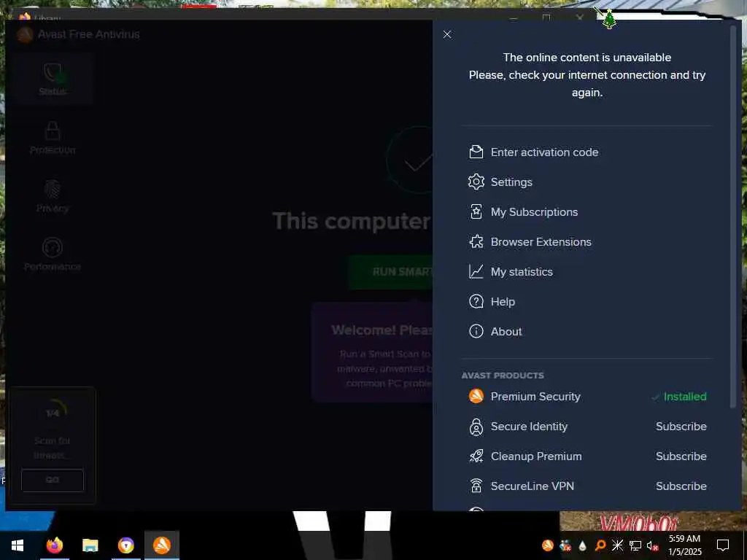
Task: Open the network status tray icon
Action: 635,545
